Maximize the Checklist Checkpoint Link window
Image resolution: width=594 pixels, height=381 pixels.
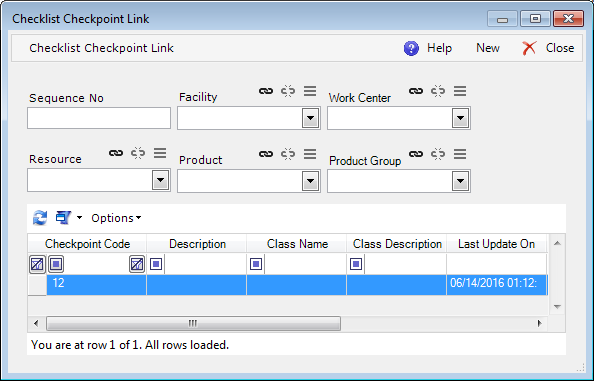coord(535,19)
